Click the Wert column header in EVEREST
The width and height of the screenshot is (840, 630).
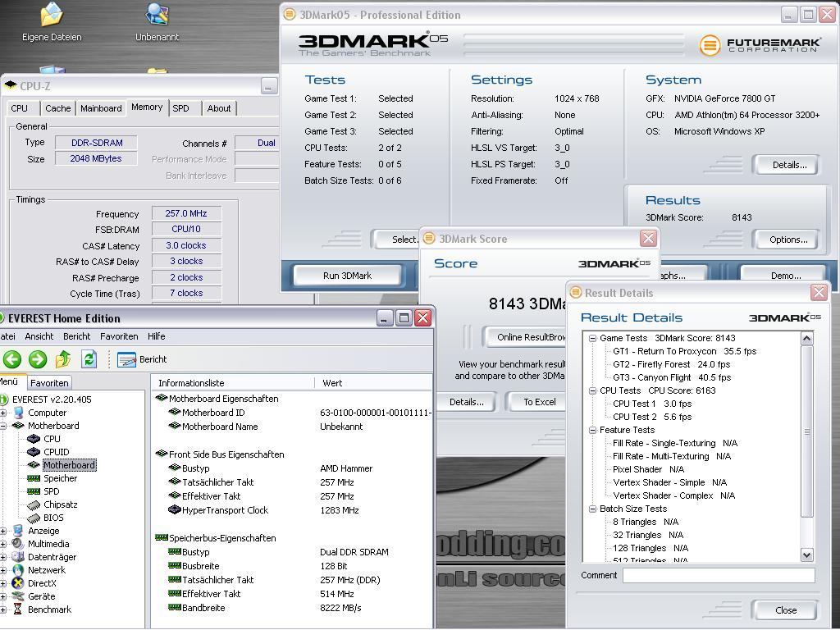373,383
